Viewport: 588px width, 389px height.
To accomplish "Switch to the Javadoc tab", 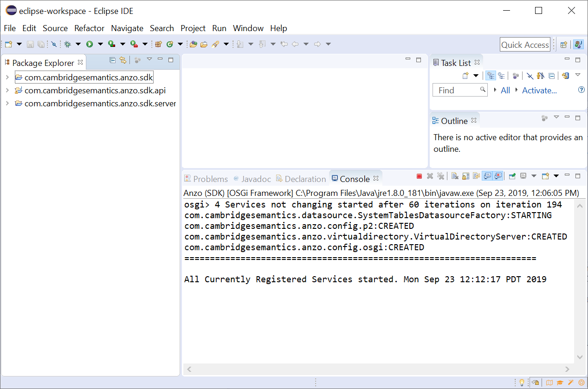I will [252, 179].
